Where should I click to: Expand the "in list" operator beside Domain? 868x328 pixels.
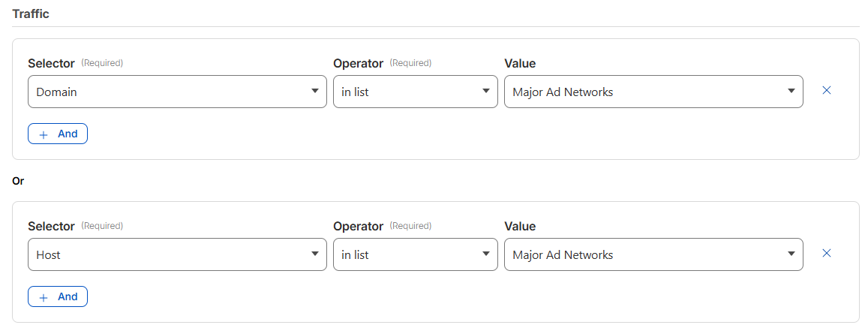(x=405, y=92)
